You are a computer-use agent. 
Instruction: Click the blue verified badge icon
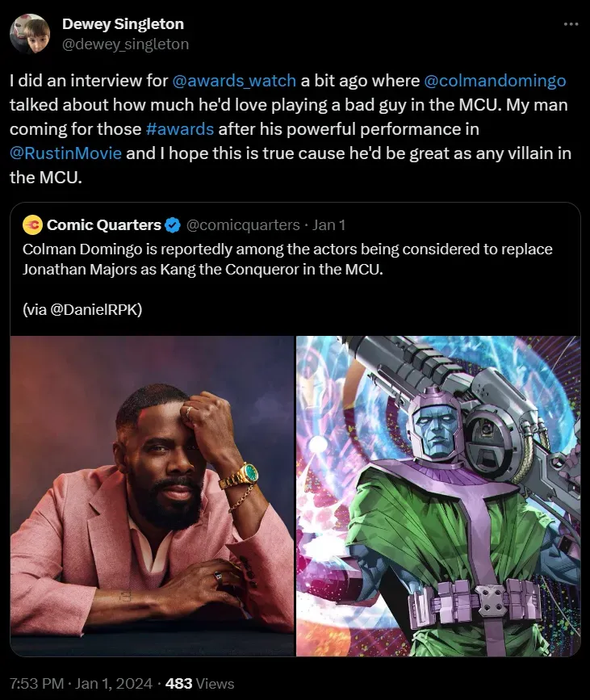pos(172,225)
